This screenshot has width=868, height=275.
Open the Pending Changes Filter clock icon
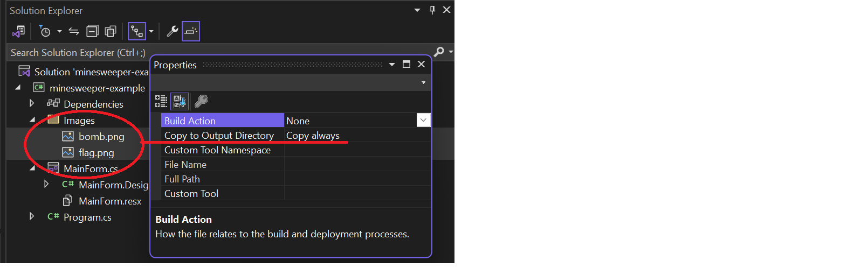point(45,31)
